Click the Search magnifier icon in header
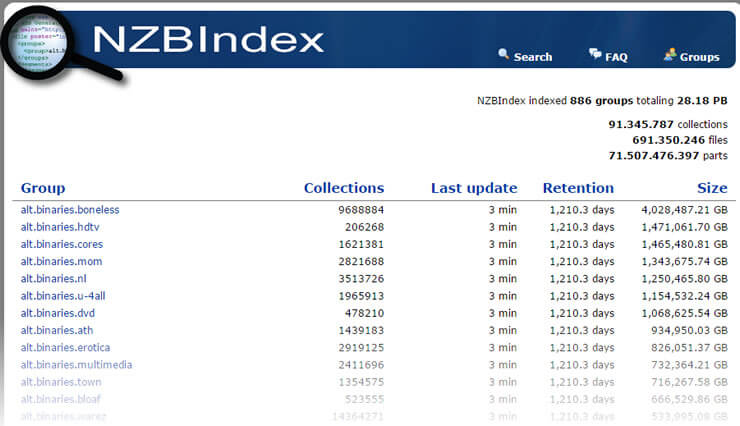The image size is (740, 426). tap(504, 54)
